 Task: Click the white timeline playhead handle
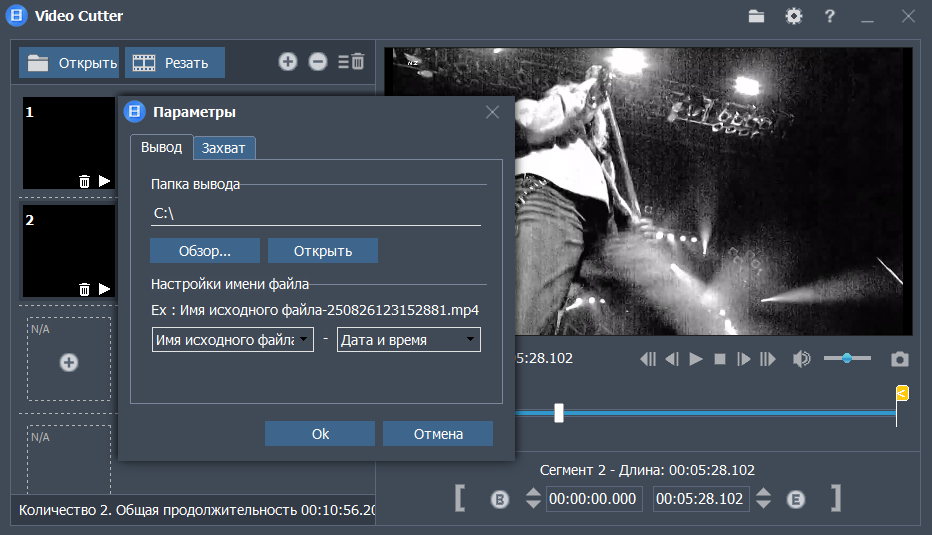click(559, 413)
